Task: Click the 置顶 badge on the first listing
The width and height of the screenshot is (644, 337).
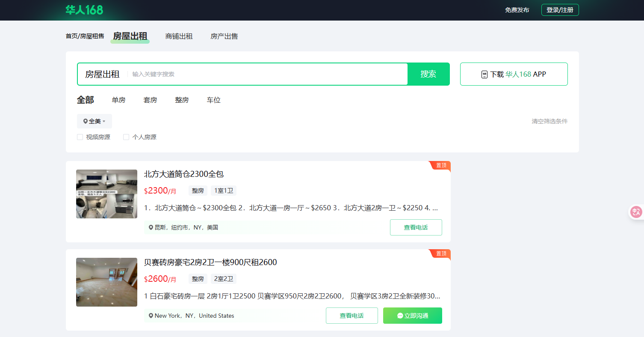Action: [x=440, y=165]
